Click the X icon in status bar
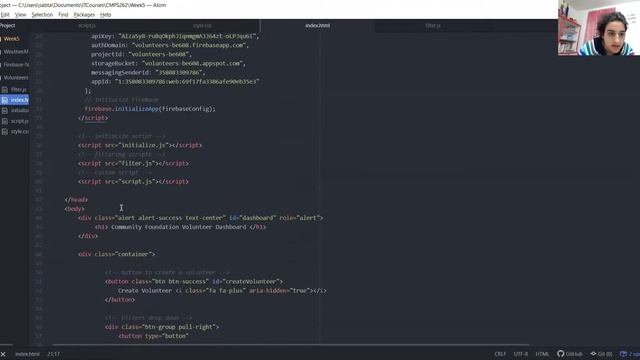The width and height of the screenshot is (640, 360). tap(3, 354)
